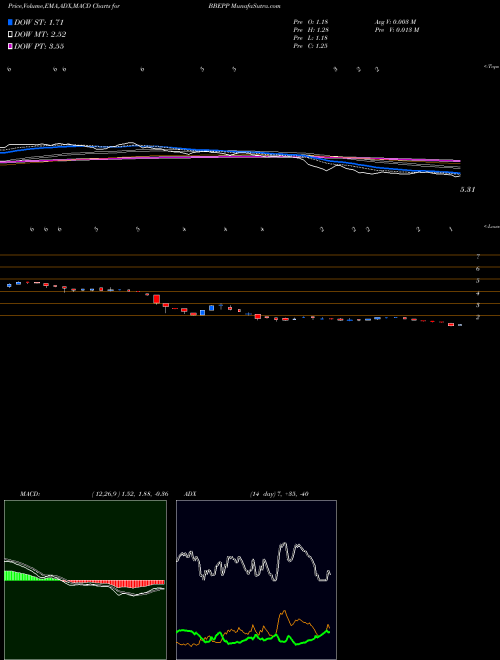Image resolution: width=500 pixels, height=660 pixels.
Task: Click the price axis label 5
Action: click(x=478, y=281)
